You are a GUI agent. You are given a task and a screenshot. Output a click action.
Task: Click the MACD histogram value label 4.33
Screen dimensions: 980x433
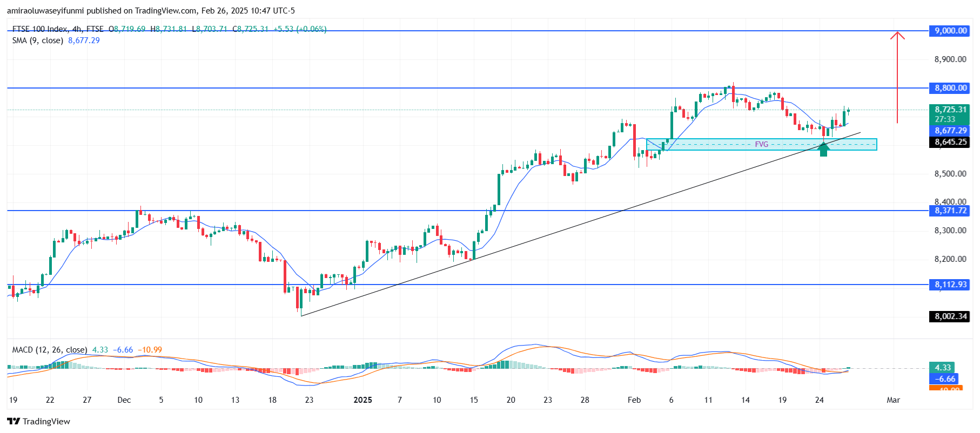(942, 368)
